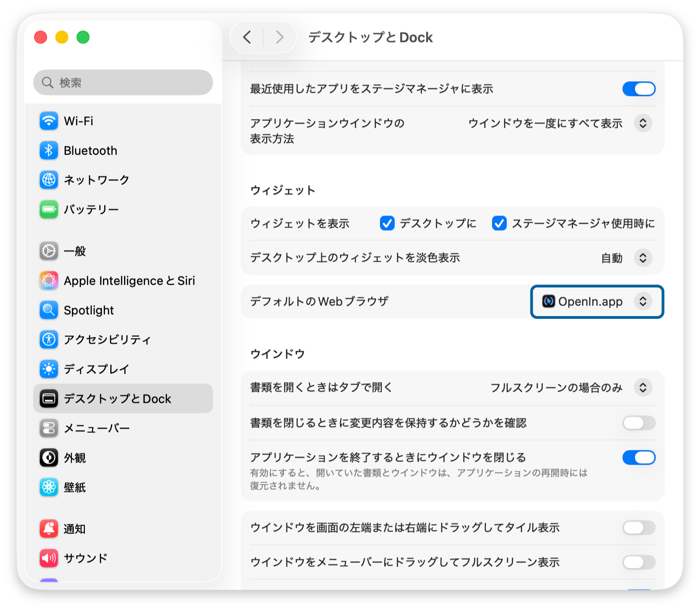Screen dimensions: 700x610
Task: Click the Apple Intelligence と Siri icon
Action: tap(49, 281)
